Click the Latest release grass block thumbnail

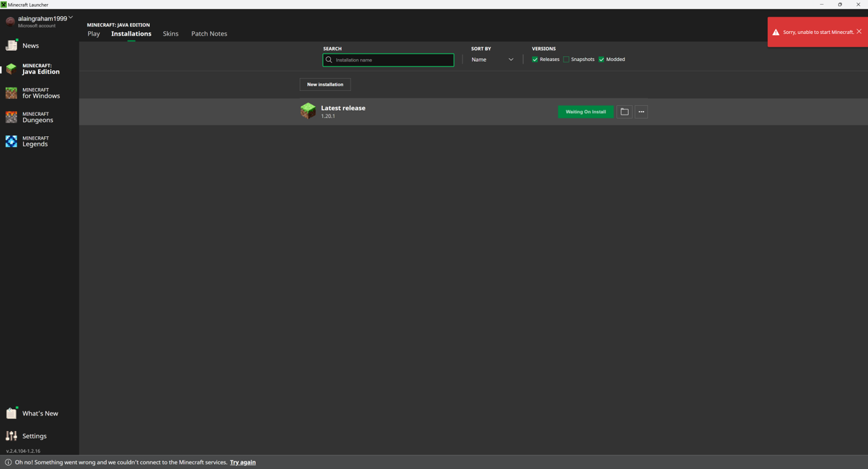point(308,110)
